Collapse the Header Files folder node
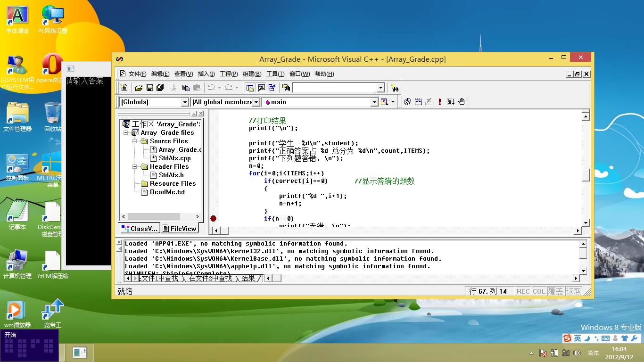Viewport: 644px width, 362px height. tap(134, 167)
